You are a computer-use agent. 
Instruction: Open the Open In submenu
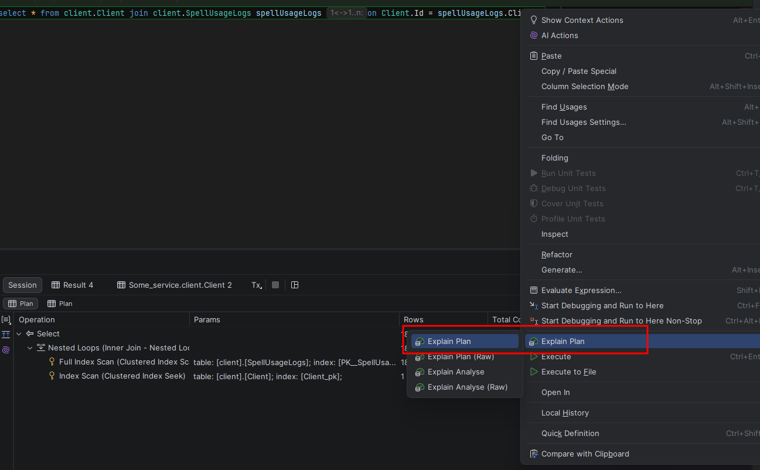click(555, 392)
